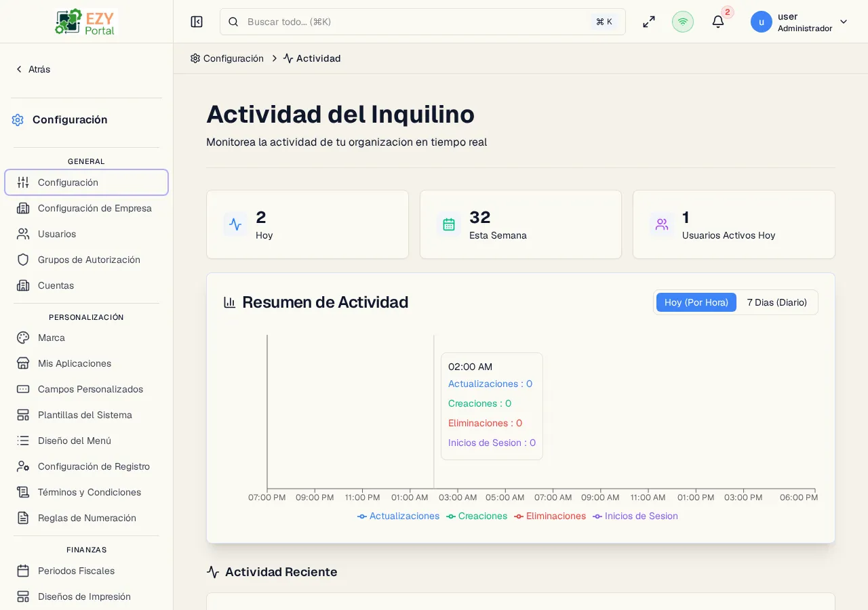
Task: Click the Diseños de Impresión layout icon
Action: coord(23,596)
